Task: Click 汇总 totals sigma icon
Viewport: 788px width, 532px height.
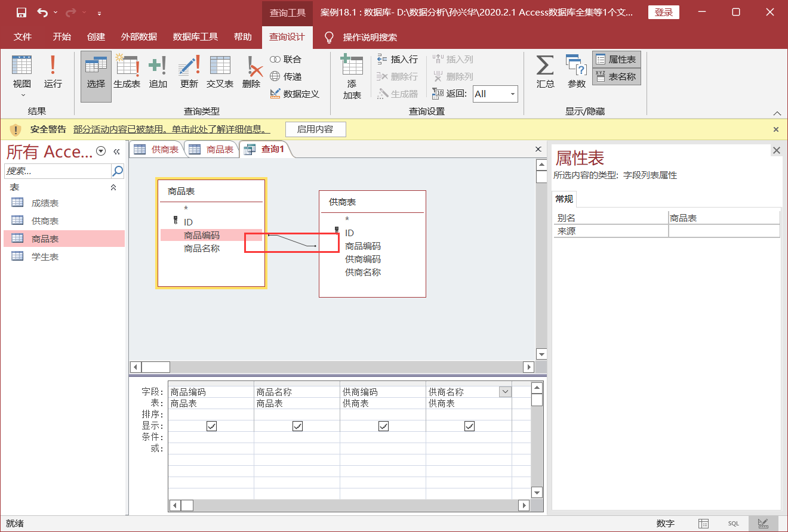Action: pos(545,73)
